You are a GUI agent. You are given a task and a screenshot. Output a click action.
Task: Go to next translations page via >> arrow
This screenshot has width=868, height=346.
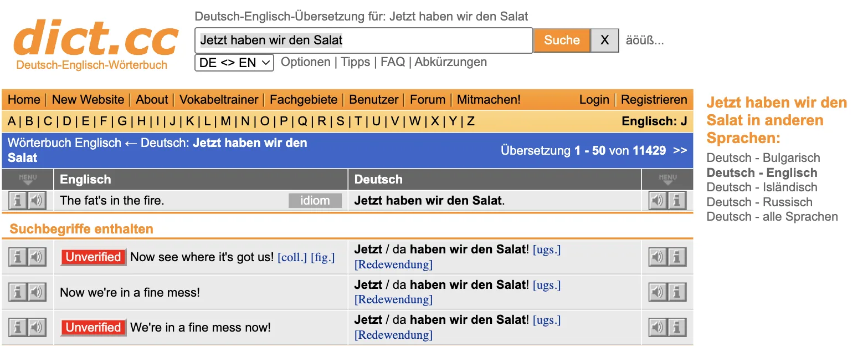[680, 150]
